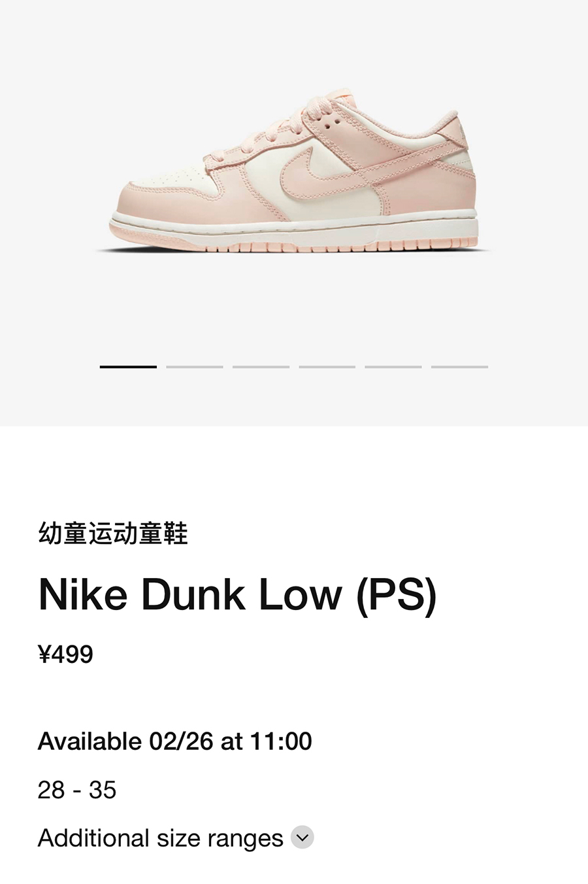Select the Nike Dunk Low (PS) title
This screenshot has width=588, height=884.
pos(238,594)
